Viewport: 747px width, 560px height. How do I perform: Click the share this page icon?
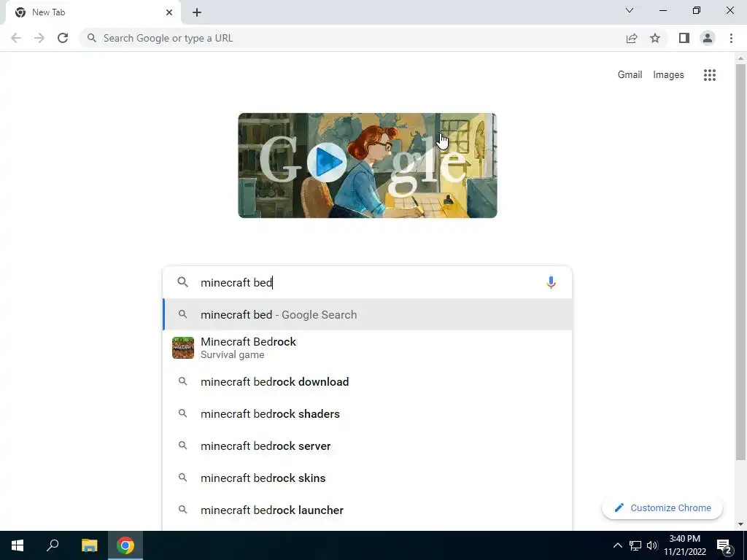pyautogui.click(x=632, y=38)
